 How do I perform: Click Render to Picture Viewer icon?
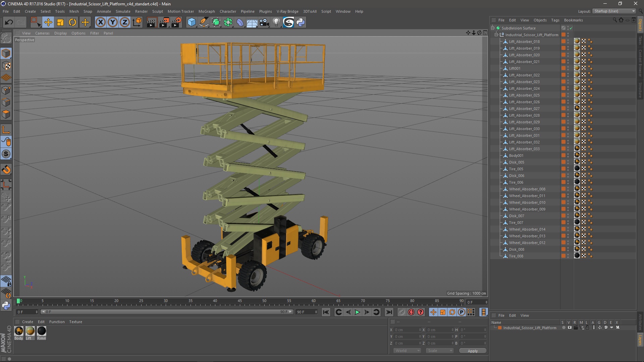tap(164, 22)
